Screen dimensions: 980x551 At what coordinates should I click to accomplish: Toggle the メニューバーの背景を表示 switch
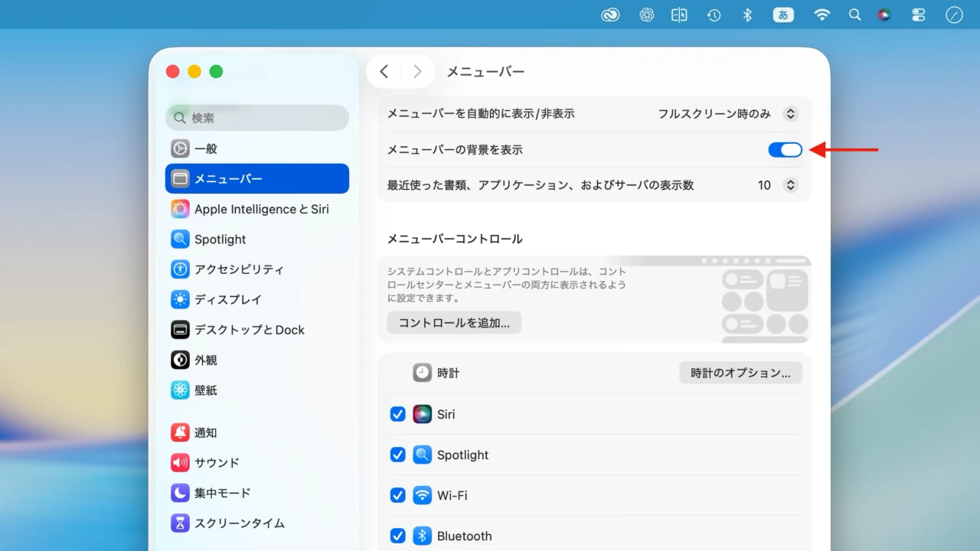785,150
